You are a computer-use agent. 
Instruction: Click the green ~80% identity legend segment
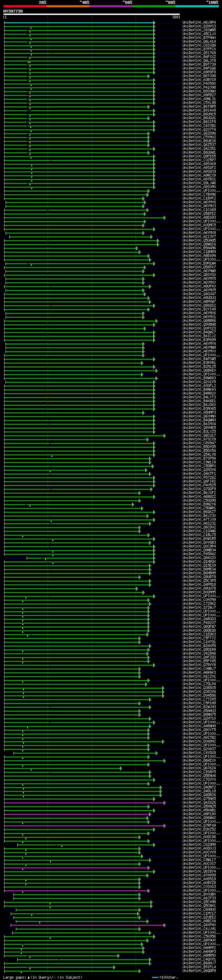tap(154, 7)
